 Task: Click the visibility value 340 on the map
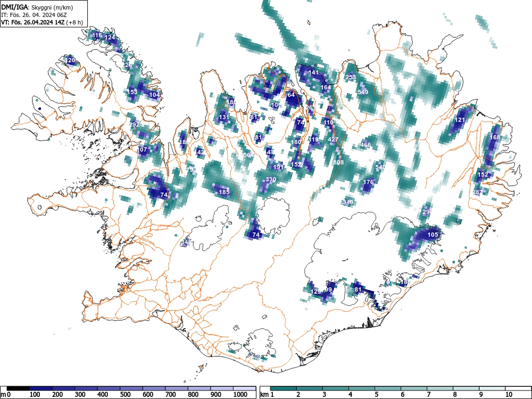tap(348, 202)
